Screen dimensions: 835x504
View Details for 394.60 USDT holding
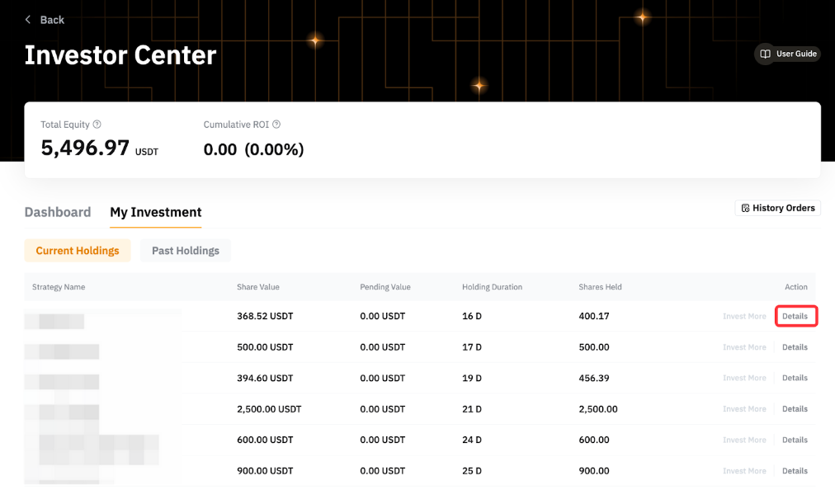point(795,378)
